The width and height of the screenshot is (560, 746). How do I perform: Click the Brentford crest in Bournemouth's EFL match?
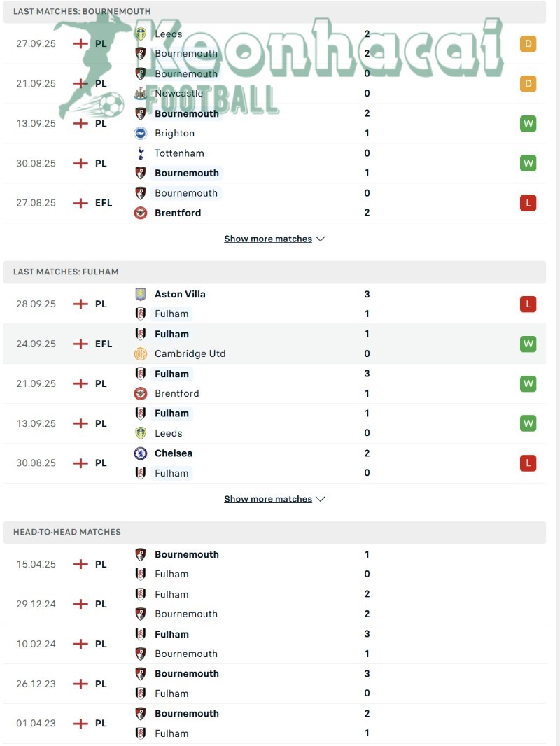click(141, 213)
